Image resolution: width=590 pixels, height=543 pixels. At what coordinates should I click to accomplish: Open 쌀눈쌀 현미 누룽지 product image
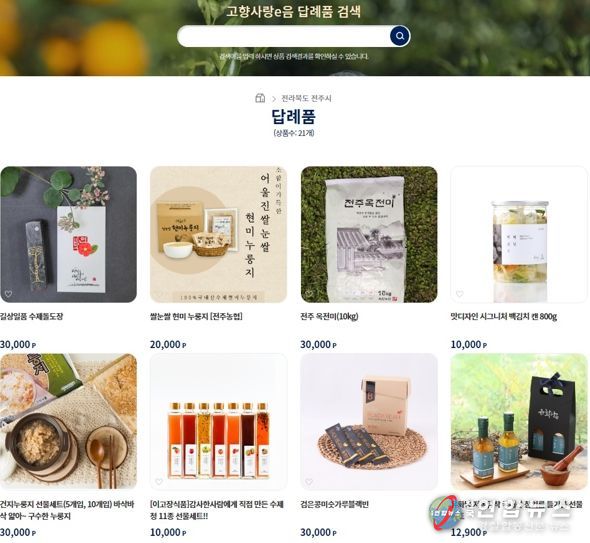(x=219, y=234)
